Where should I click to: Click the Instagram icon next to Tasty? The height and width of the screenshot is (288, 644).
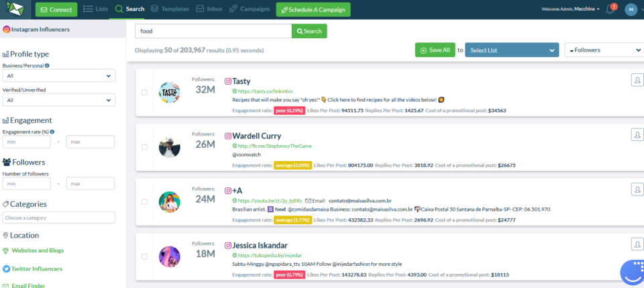(x=228, y=81)
